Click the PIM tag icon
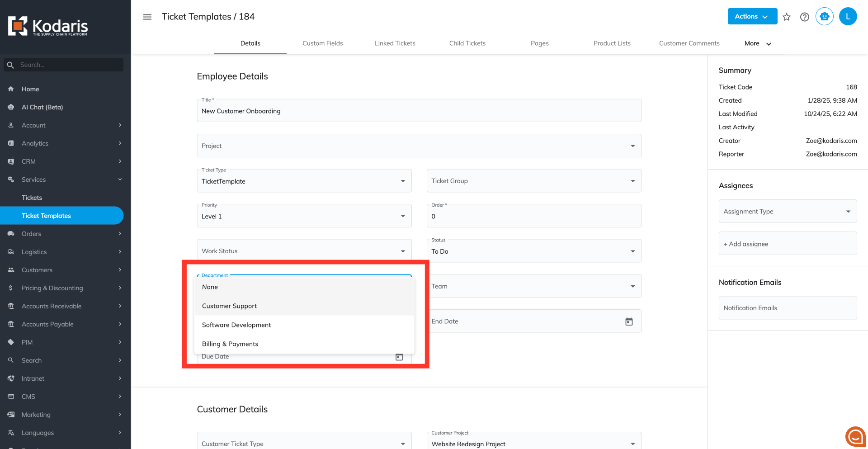This screenshot has height=449, width=868. pos(11,342)
